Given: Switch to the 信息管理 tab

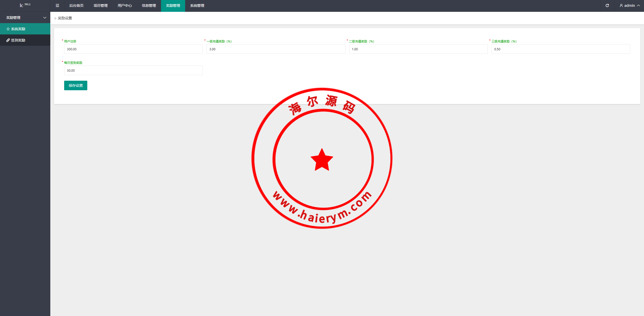Looking at the screenshot, I should (149, 6).
